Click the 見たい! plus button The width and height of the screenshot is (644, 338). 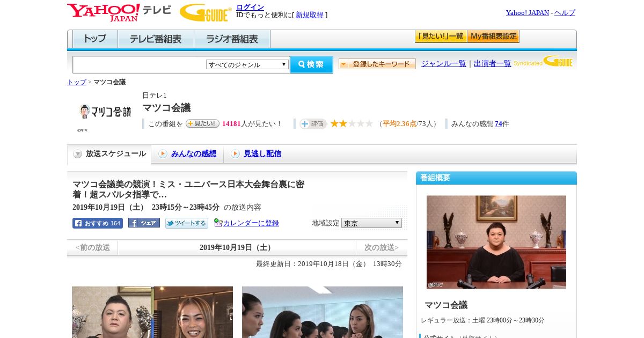[x=202, y=124]
